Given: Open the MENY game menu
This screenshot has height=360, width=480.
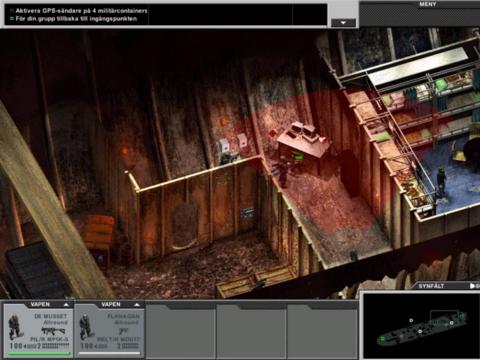Looking at the screenshot, I should 427,4.
